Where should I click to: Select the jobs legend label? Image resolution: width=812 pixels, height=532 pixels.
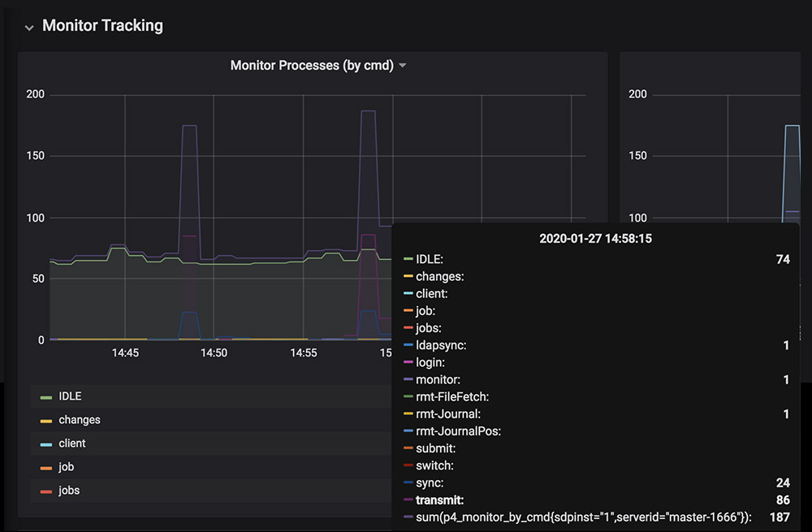(x=69, y=491)
